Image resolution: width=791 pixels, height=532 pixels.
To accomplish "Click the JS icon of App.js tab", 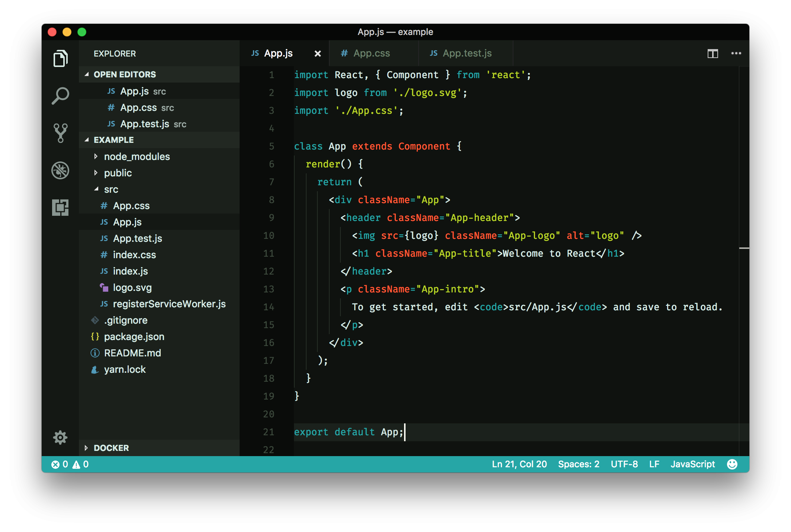I will pyautogui.click(x=255, y=53).
